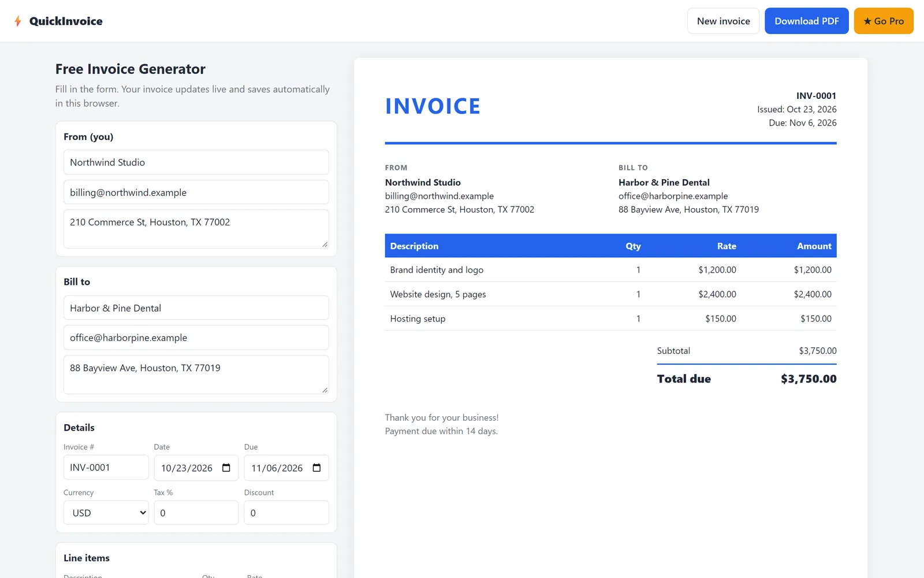Image resolution: width=924 pixels, height=578 pixels.
Task: Click the Hosting setup row description
Action: [x=418, y=318]
